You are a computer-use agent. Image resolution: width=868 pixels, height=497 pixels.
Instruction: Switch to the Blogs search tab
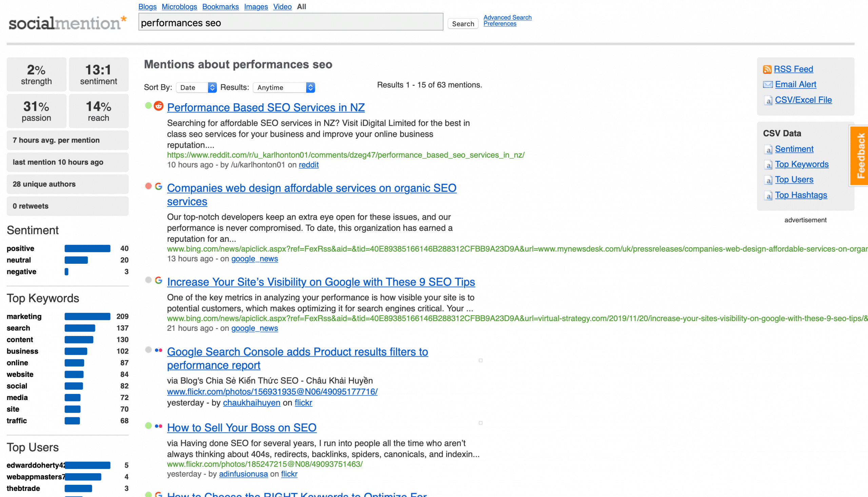click(147, 6)
